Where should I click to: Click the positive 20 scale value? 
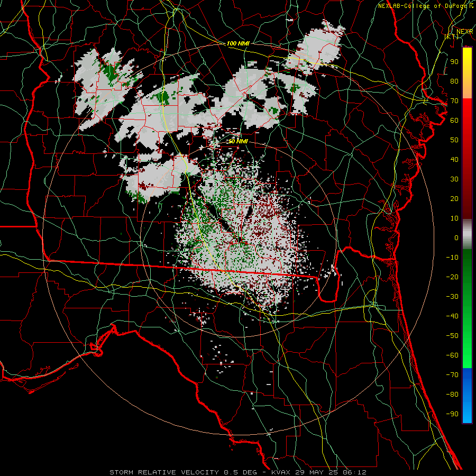[x=454, y=199]
